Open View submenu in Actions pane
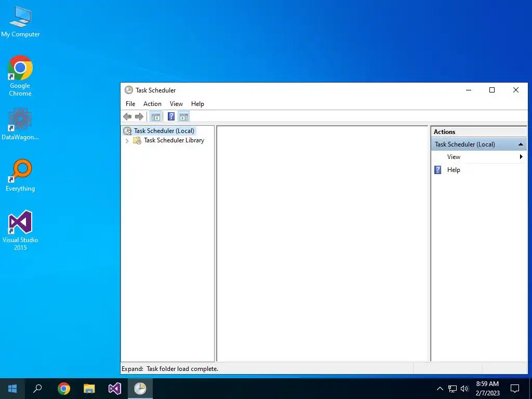 pyautogui.click(x=478, y=157)
